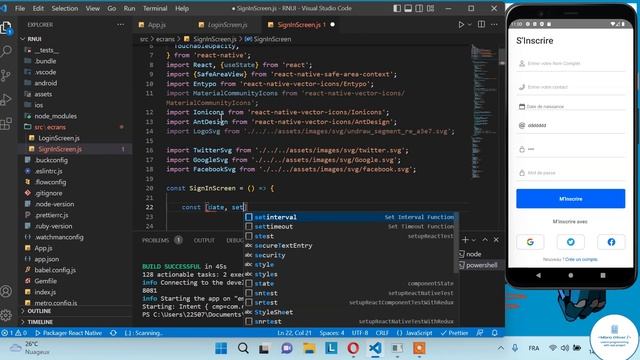Expand the OUTLINE section
The height and width of the screenshot is (360, 640).
[39, 311]
